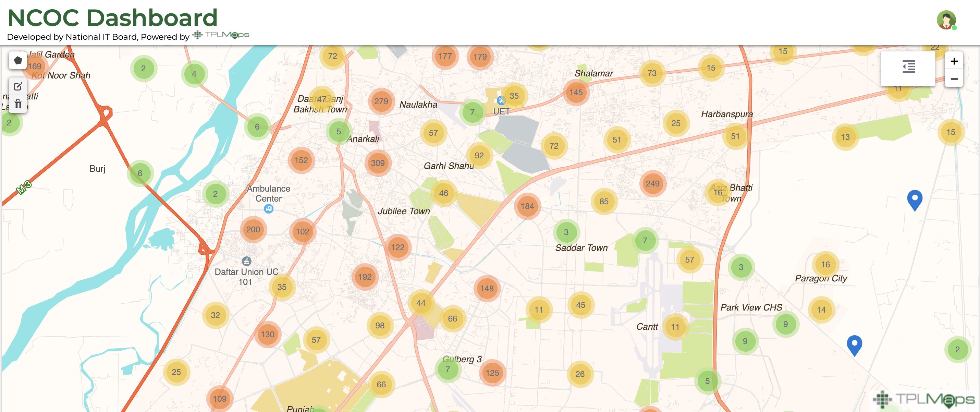Open the 309 cluster marker
Screen dimensions: 980x412
coord(378,163)
